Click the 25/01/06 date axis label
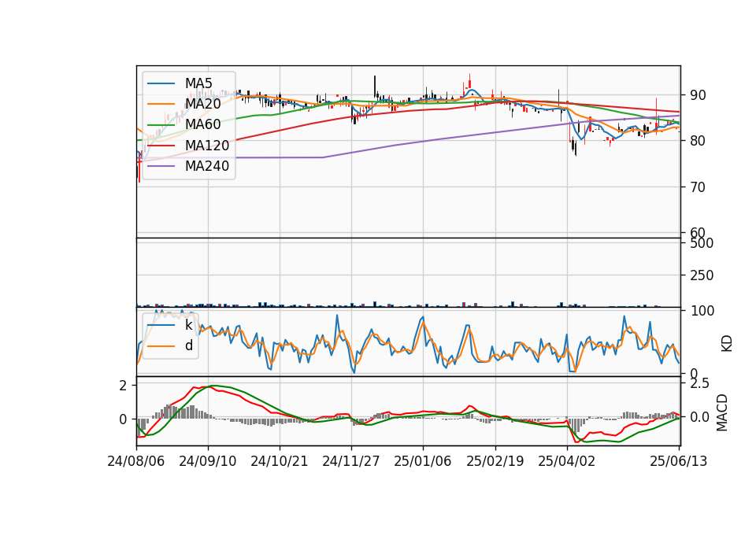The height and width of the screenshot is (543, 756). [423, 461]
